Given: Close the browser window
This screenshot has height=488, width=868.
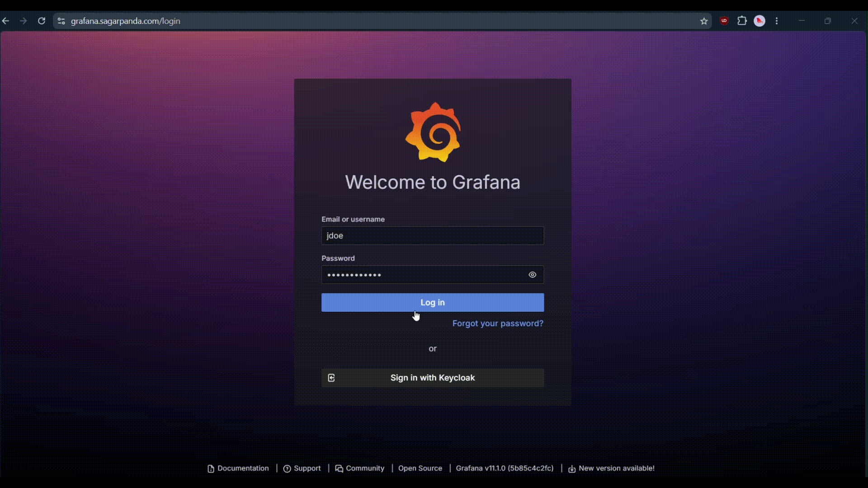Looking at the screenshot, I should tap(854, 21).
